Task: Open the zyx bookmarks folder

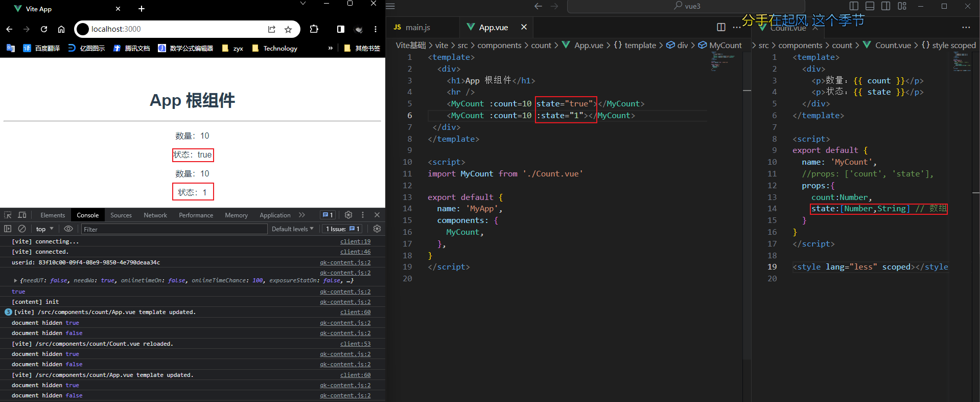Action: coord(232,48)
